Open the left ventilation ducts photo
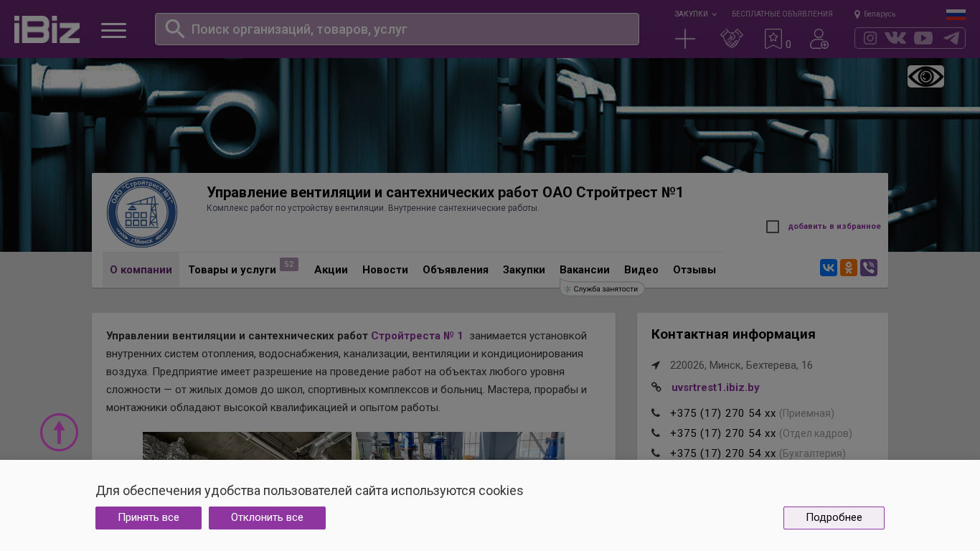Screen dimensions: 980x551 [x=247, y=446]
